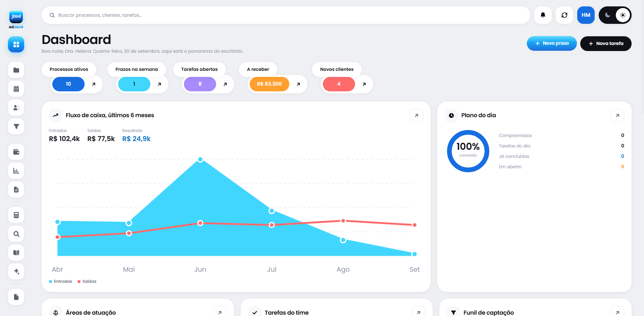644x316 pixels.
Task: Click the Jun peak point on Entradas chart
Action: pyautogui.click(x=200, y=160)
